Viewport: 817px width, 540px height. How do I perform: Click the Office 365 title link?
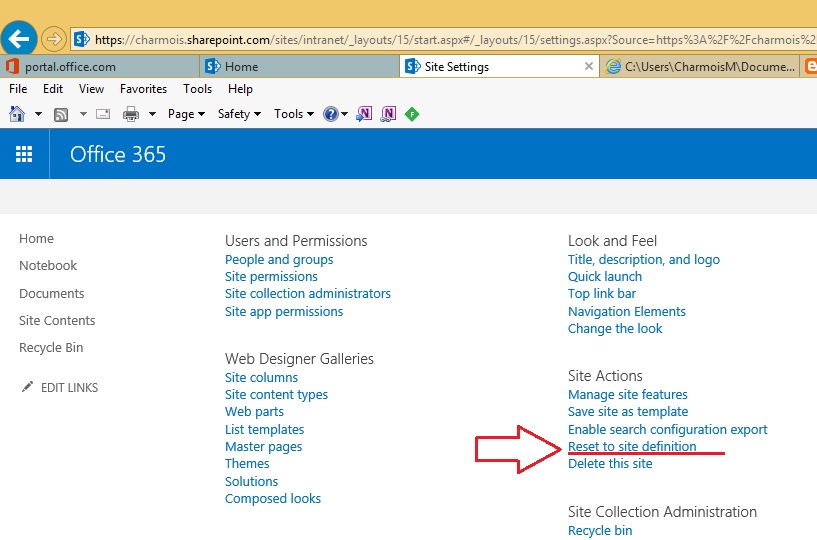tap(118, 154)
